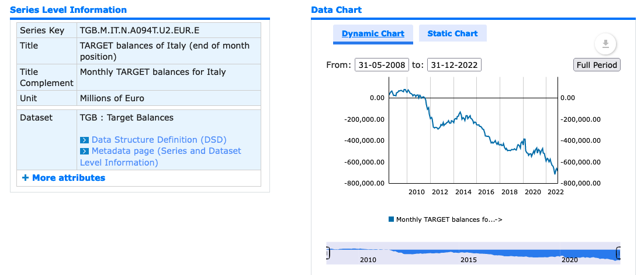The image size is (644, 275).
Task: Click the Series Level Information heading
Action: point(68,10)
